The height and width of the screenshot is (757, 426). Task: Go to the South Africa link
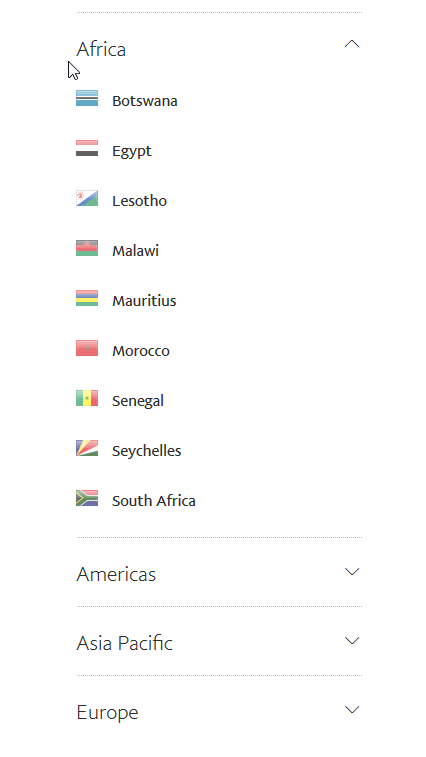point(154,501)
